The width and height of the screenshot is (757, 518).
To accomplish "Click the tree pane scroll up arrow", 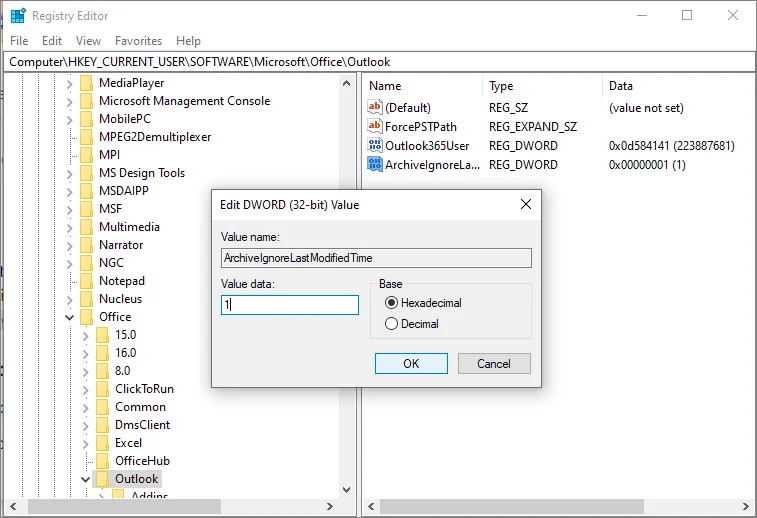I will 347,83.
